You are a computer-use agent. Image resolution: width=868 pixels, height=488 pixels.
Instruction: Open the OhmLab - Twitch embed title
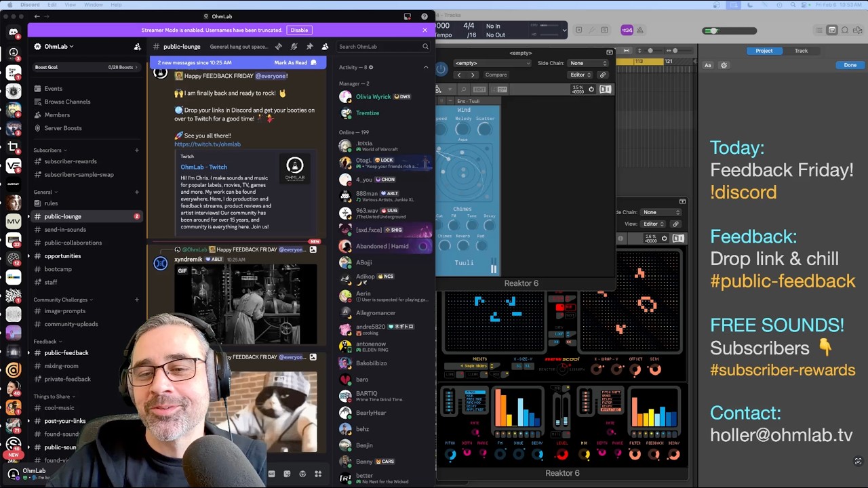click(203, 167)
